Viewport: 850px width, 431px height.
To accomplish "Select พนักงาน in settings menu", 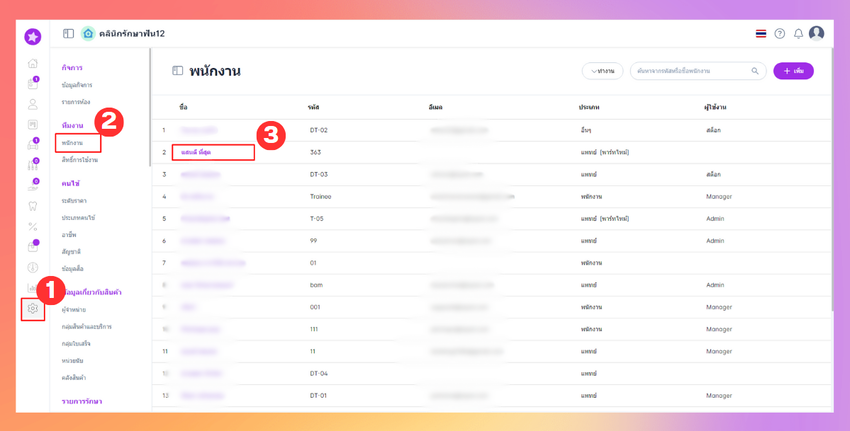I will 72,143.
